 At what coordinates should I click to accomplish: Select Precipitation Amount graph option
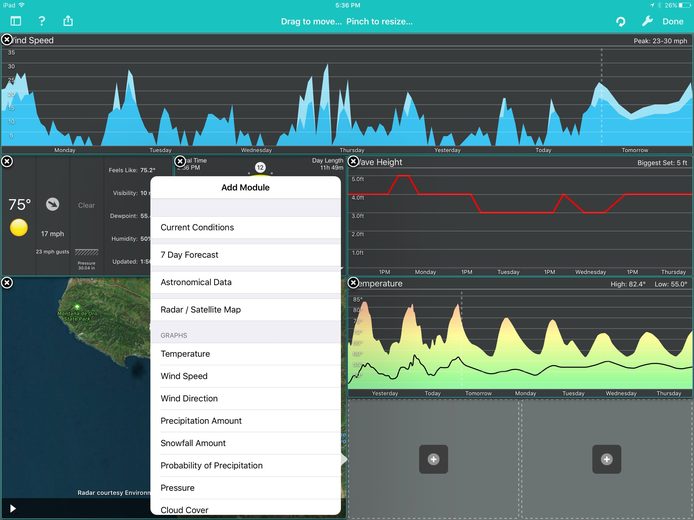(x=246, y=421)
